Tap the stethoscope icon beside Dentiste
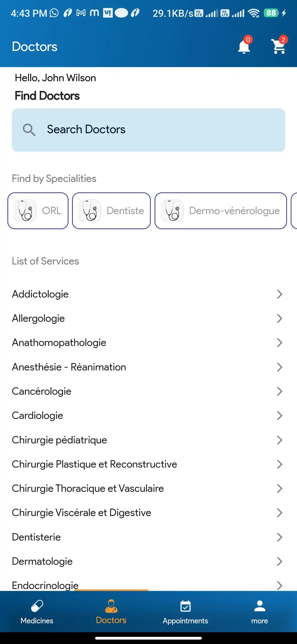The height and width of the screenshot is (644, 297). coord(90,211)
